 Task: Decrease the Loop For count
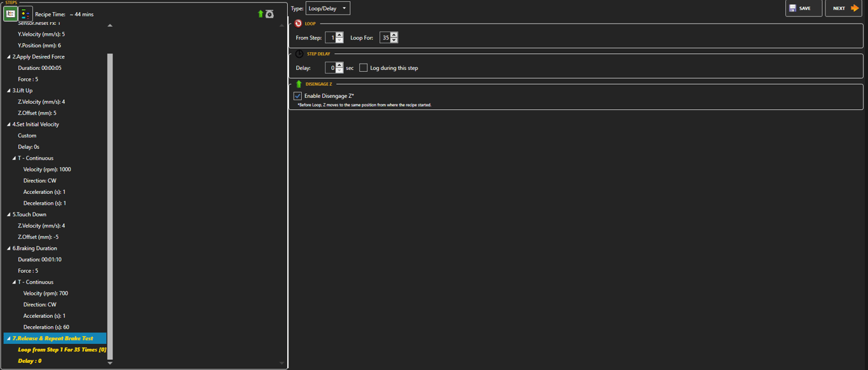394,41
